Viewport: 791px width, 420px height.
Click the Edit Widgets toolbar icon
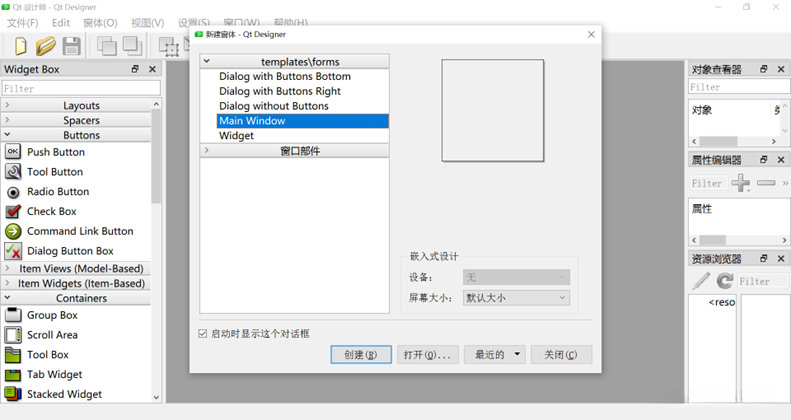pyautogui.click(x=169, y=46)
